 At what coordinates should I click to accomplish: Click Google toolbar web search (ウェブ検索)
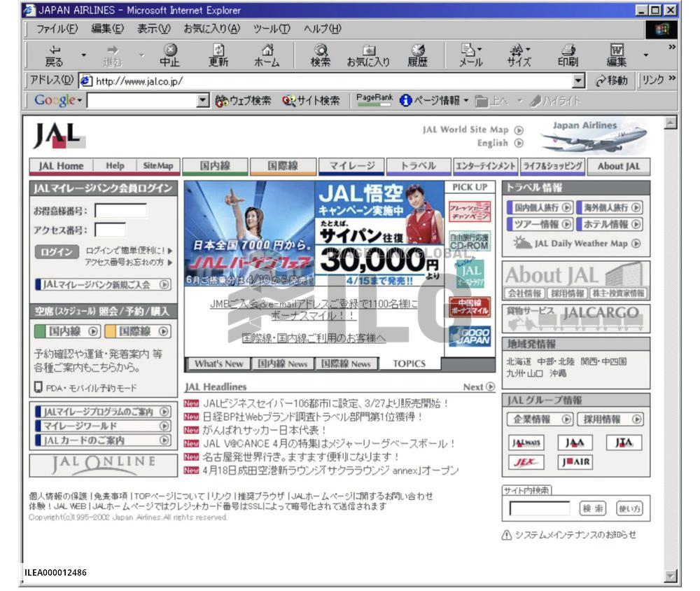coord(243,101)
